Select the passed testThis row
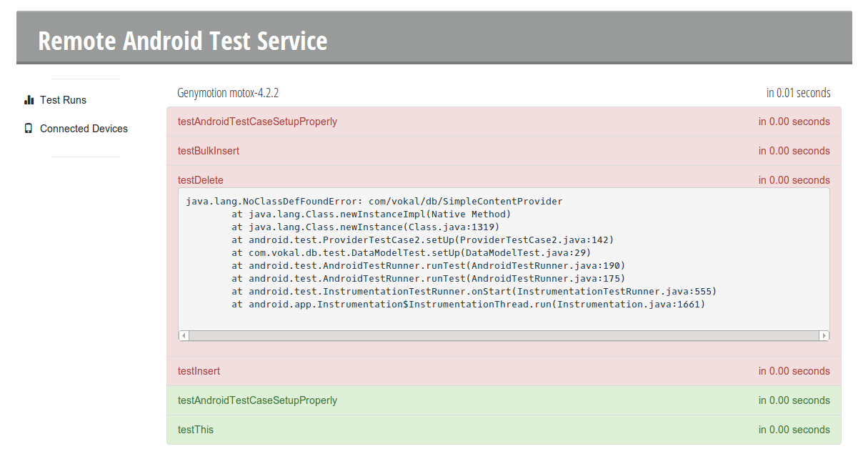This screenshot has height=459, width=868. click(x=196, y=430)
